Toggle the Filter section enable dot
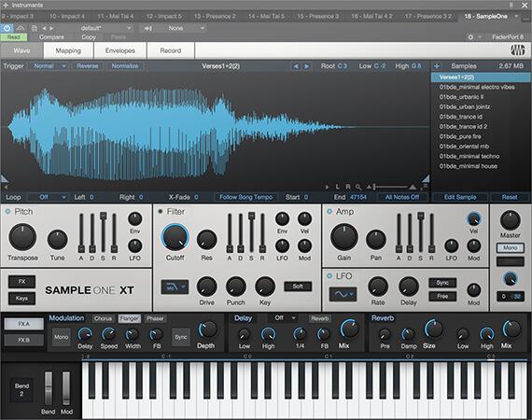Viewport: 532px width, 420px height. [x=161, y=211]
